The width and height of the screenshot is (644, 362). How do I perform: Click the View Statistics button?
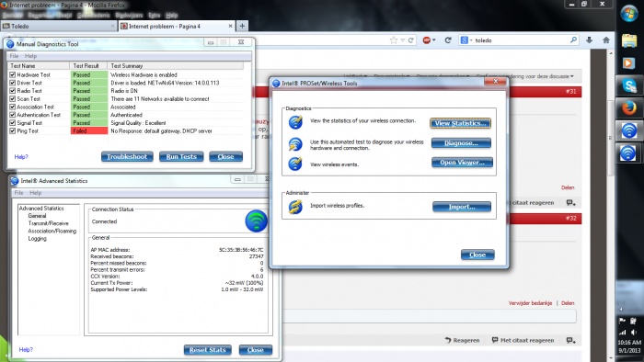460,123
